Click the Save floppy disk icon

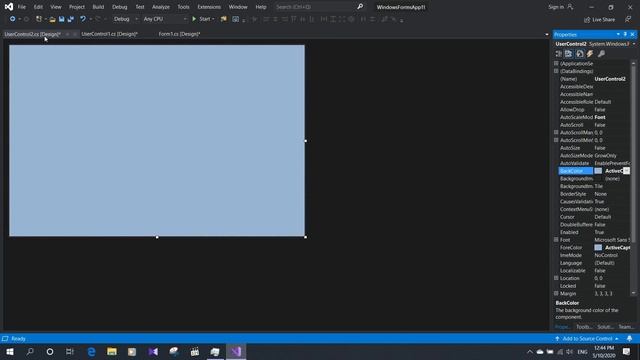click(x=61, y=19)
